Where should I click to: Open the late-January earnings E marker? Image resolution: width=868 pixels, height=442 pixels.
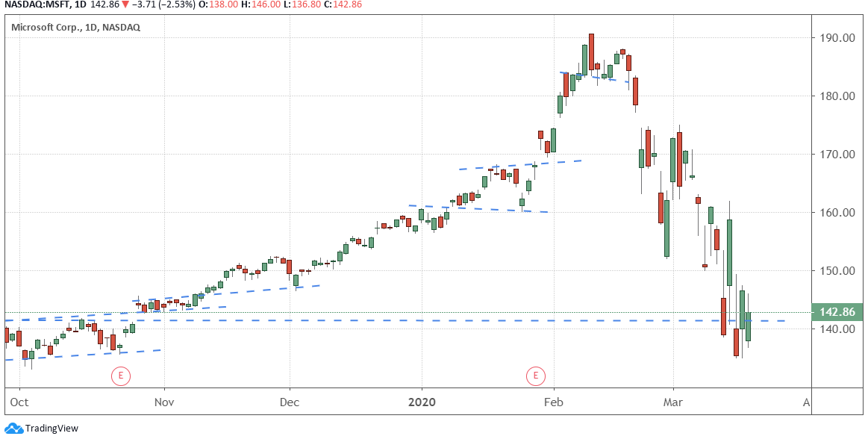536,376
